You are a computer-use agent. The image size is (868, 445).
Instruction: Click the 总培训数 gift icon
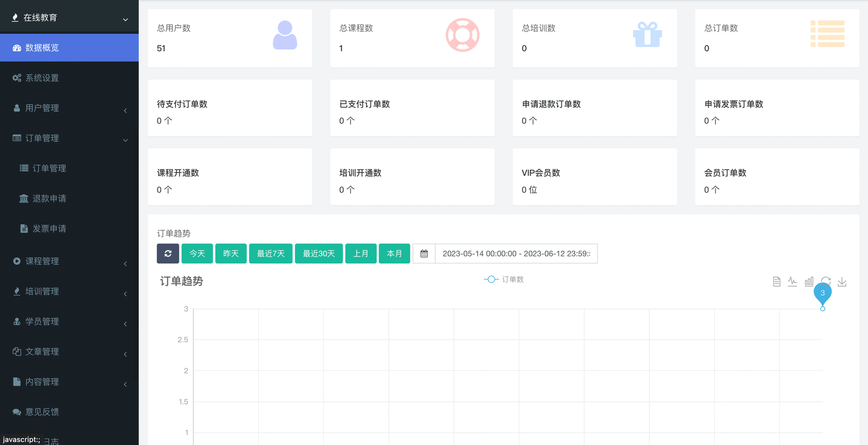pos(647,35)
